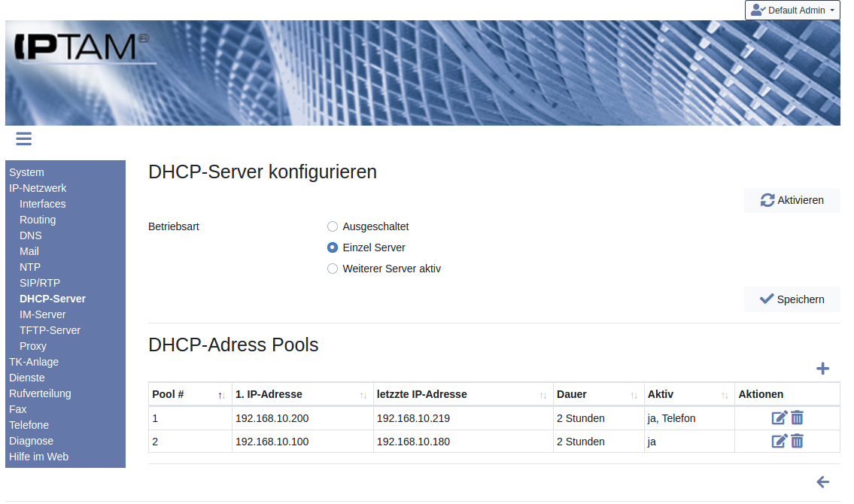Open the Default Admin user dropdown
The width and height of the screenshot is (854, 504).
click(792, 11)
